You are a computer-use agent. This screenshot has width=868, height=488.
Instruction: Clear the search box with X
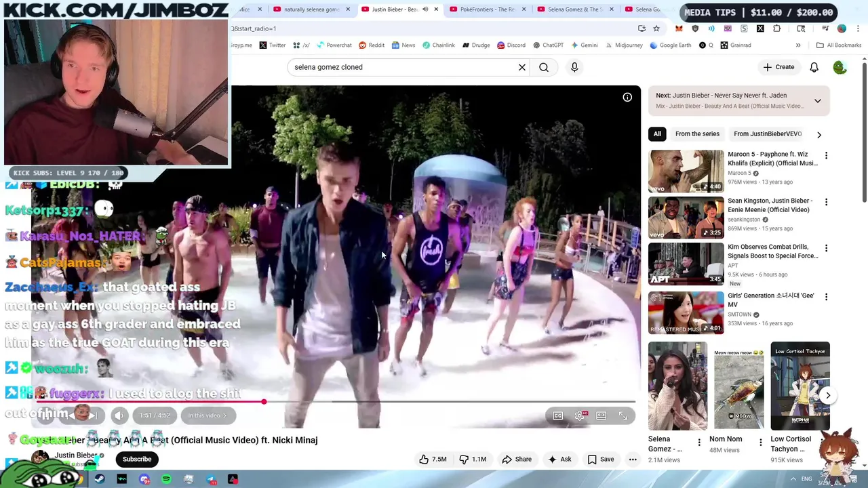[x=522, y=67]
